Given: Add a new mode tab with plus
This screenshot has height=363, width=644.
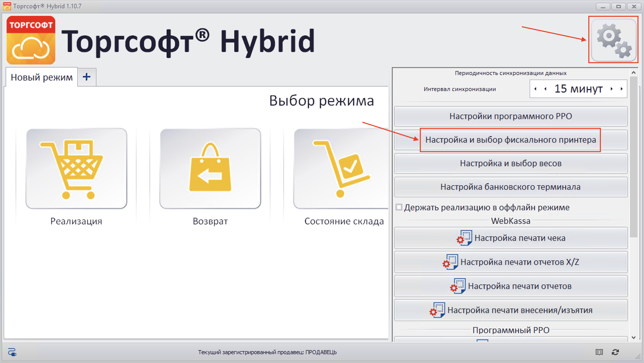Looking at the screenshot, I should [87, 77].
